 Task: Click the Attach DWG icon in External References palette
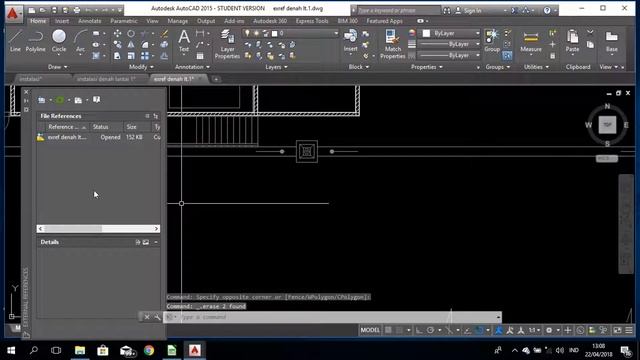(x=42, y=100)
